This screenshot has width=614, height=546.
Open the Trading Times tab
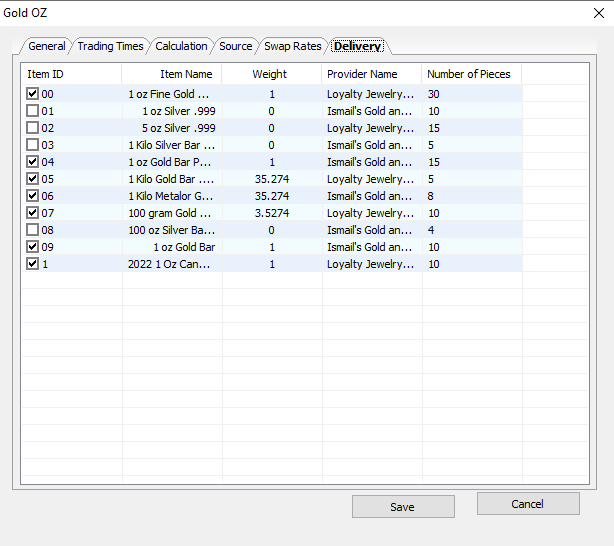pos(110,46)
